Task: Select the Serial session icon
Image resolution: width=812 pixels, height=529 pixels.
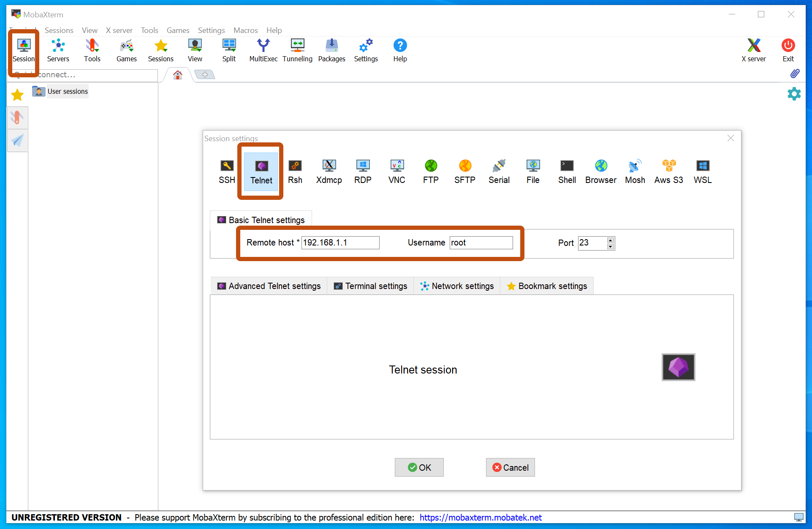Action: click(x=499, y=172)
